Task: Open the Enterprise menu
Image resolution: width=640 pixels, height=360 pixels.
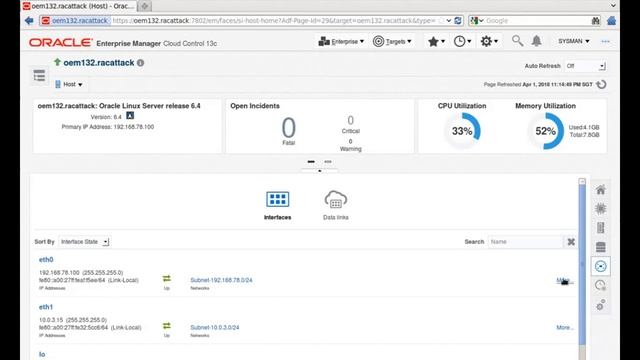Action: [x=341, y=41]
